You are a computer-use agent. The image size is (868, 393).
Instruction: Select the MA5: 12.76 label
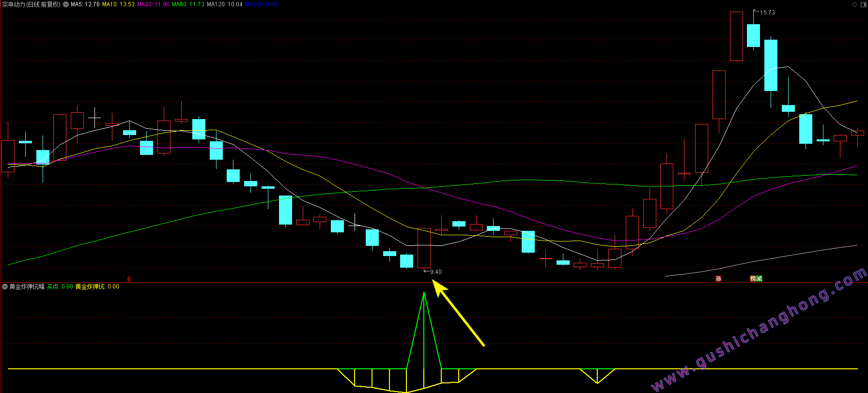click(85, 4)
